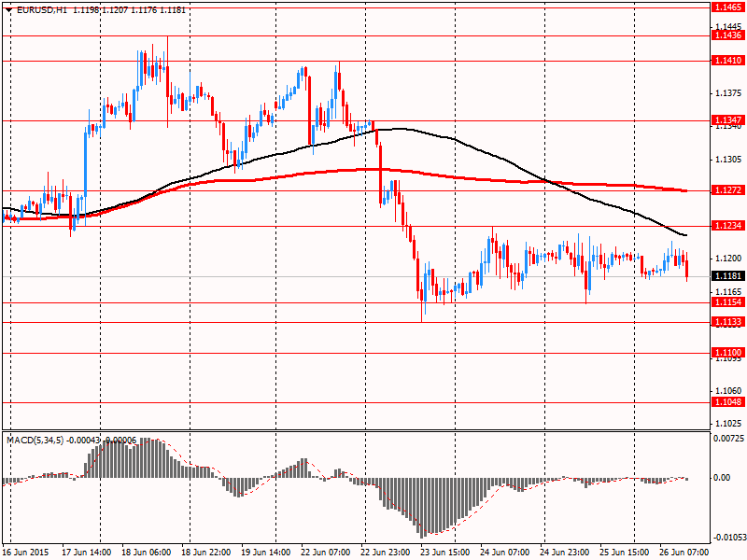Click the 17 Jun 14:00 time label
The height and width of the screenshot is (560, 747).
[86, 553]
